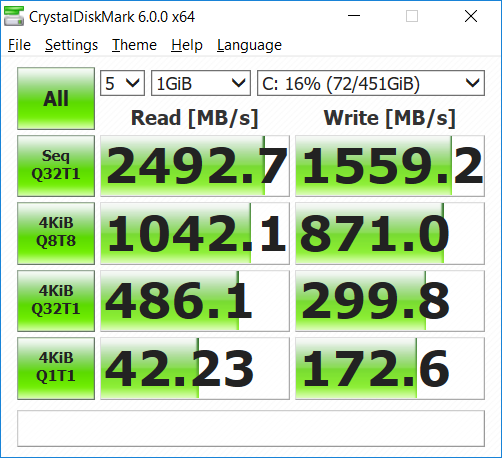The width and height of the screenshot is (502, 458).
Task: Select the 4KiB Q32T1 write result 299.8
Action: (x=390, y=301)
